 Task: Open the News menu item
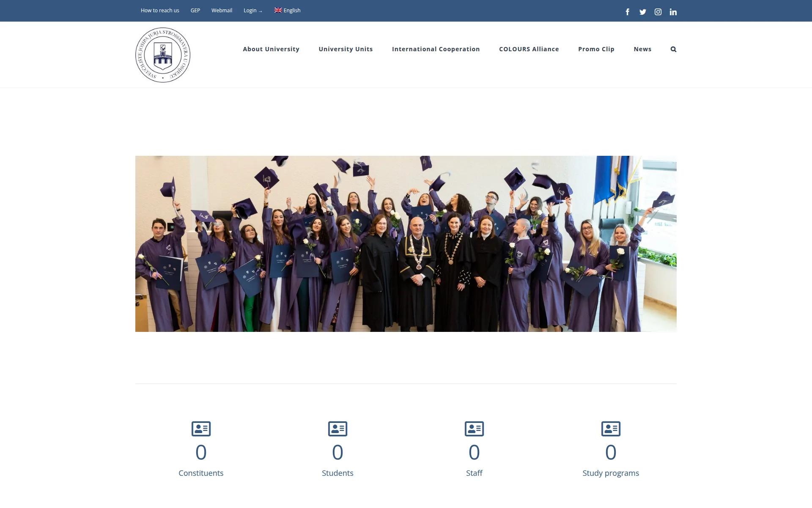[642, 49]
